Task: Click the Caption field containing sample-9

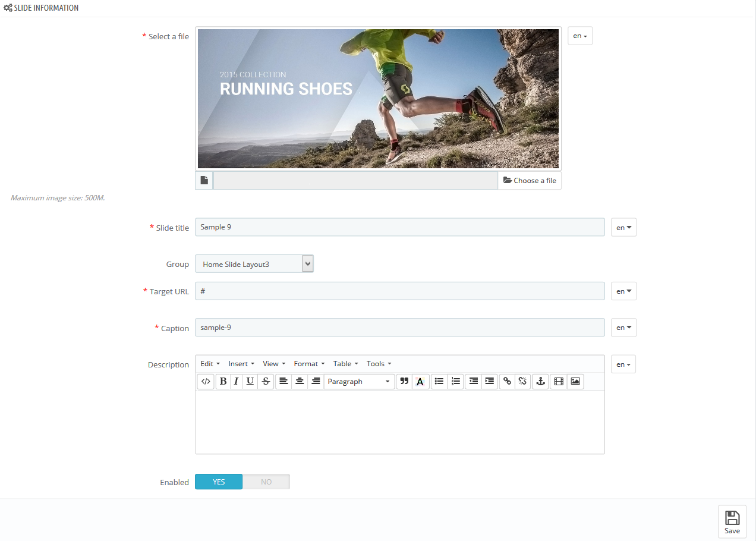Action: pyautogui.click(x=400, y=328)
